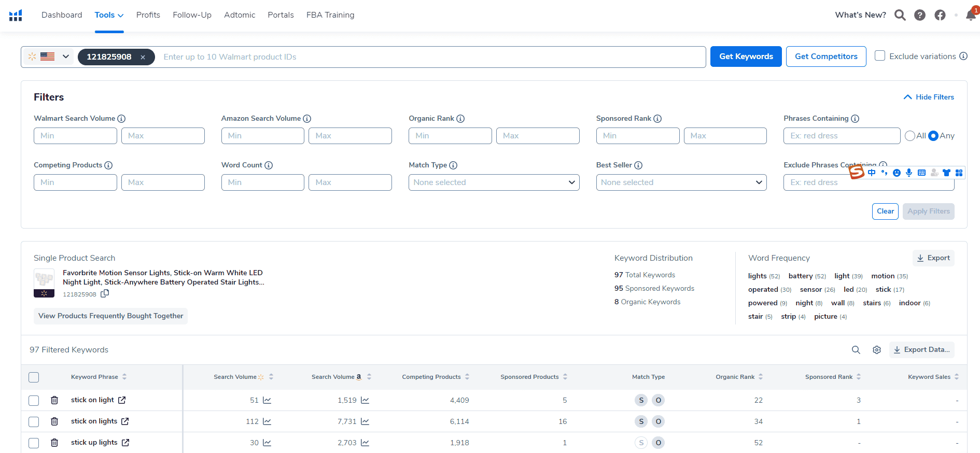Delete the 'stick on light' keyword row
Viewport: 980px width, 453px height.
tap(54, 400)
